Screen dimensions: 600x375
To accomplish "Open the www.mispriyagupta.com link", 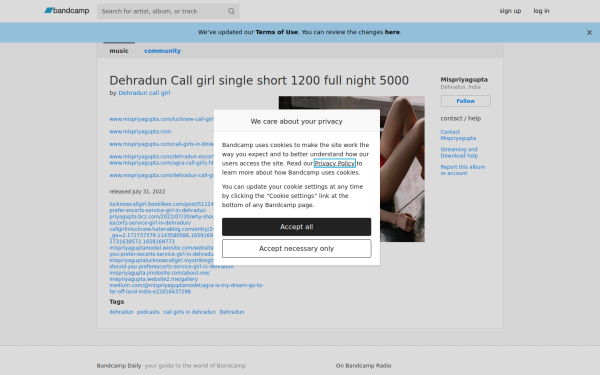I will [140, 132].
